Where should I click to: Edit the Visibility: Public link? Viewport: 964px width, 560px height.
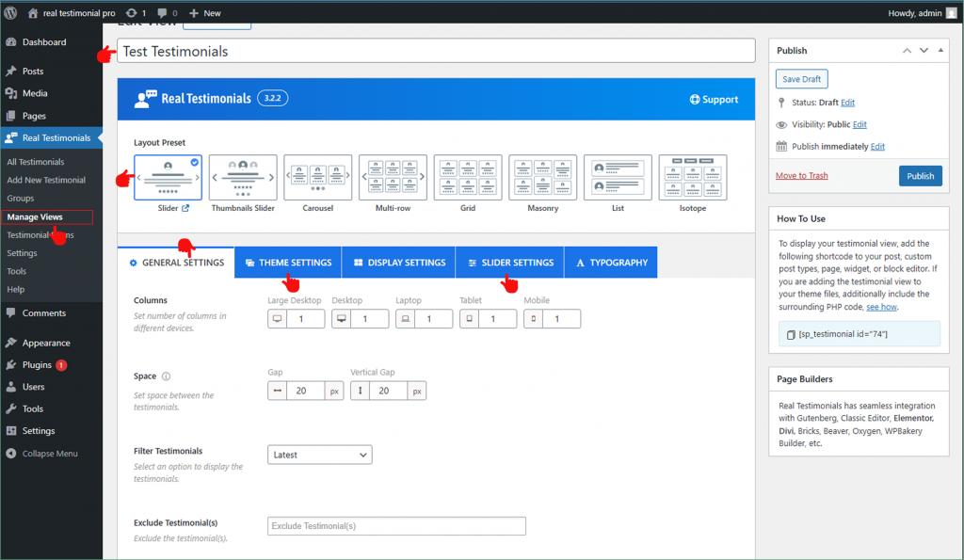[860, 125]
